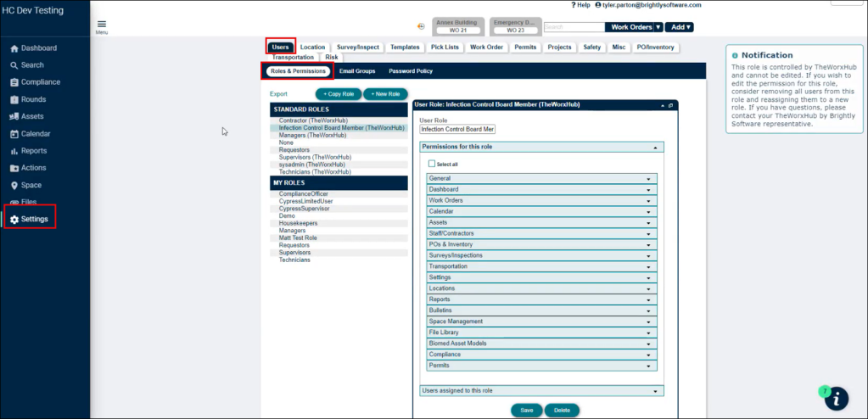Expand the POs & Inventory section

[x=542, y=244]
